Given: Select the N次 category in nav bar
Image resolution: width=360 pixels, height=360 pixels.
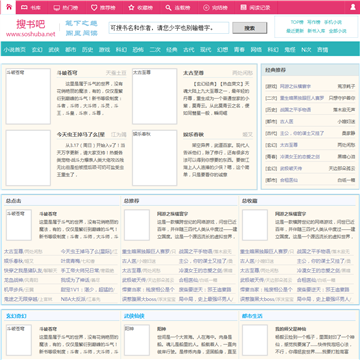Looking at the screenshot, I should tap(306, 50).
